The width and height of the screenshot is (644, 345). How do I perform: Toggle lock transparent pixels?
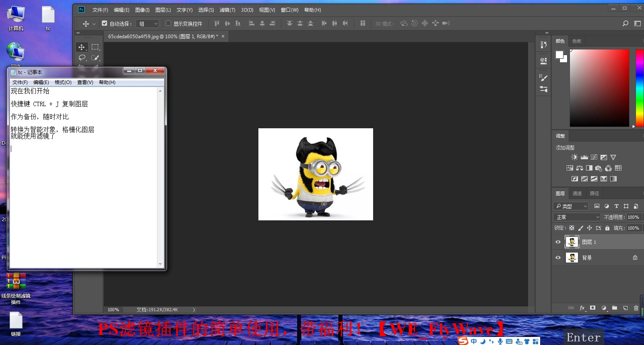(572, 228)
